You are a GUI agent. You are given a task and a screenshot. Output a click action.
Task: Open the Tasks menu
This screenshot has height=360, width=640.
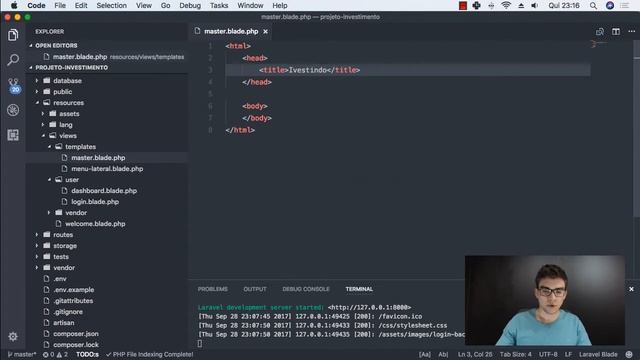click(219, 5)
